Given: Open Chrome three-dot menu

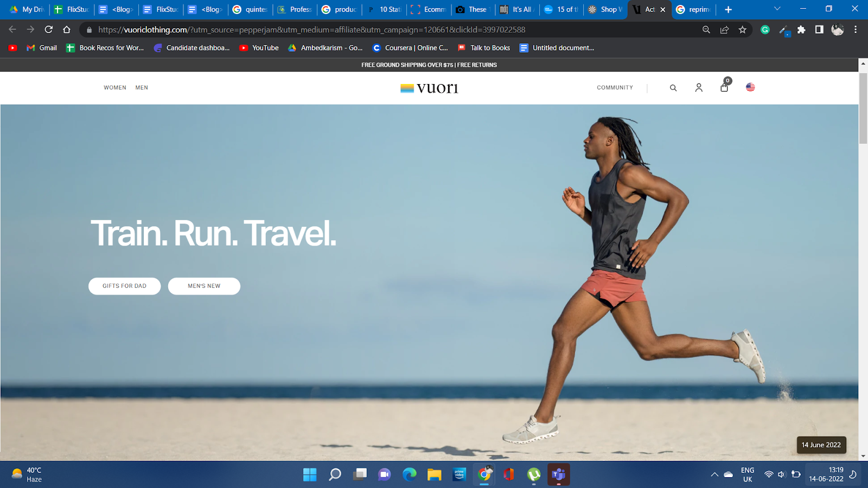Looking at the screenshot, I should (x=856, y=30).
